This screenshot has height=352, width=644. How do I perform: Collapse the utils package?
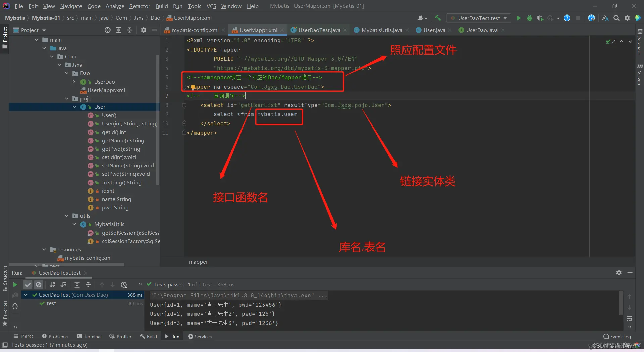pos(67,216)
